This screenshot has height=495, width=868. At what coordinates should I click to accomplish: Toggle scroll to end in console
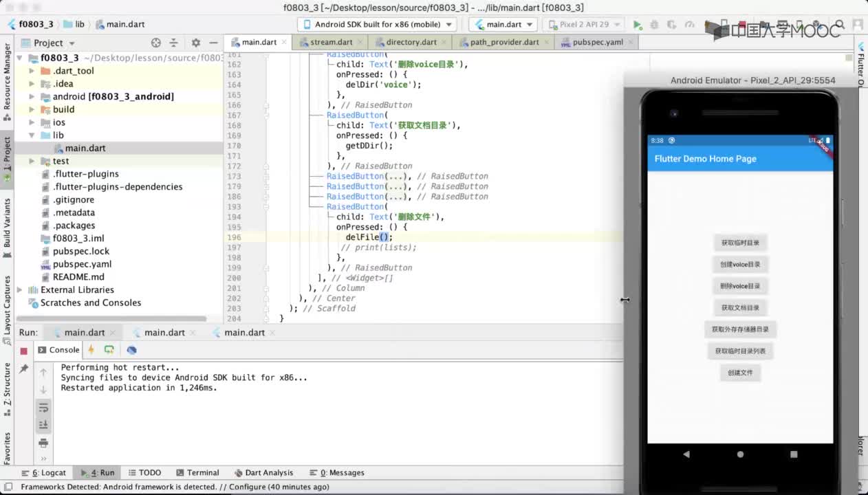pyautogui.click(x=43, y=425)
